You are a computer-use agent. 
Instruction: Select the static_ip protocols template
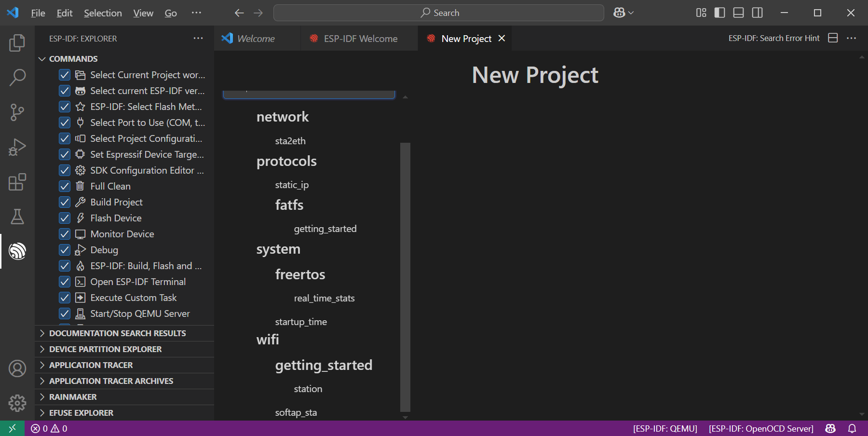click(x=292, y=185)
